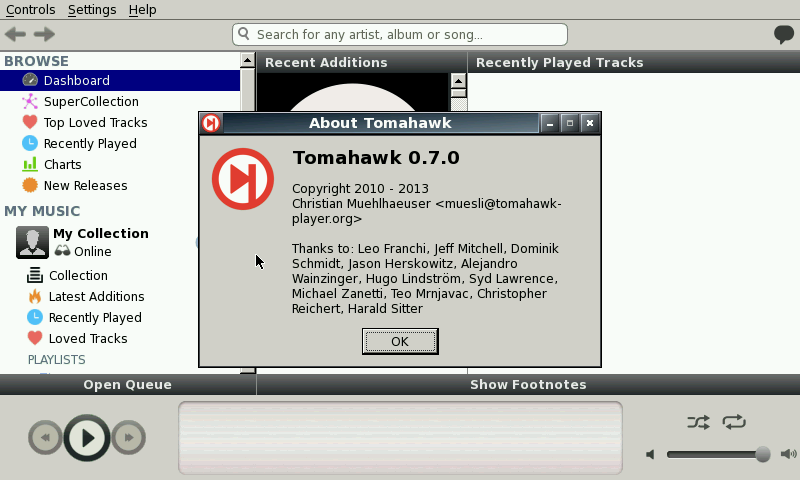Go forward with the right arrow
The image size is (800, 480).
[44, 34]
